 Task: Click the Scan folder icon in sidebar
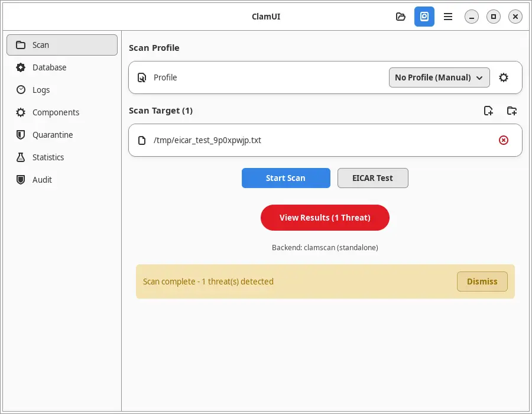click(x=21, y=45)
